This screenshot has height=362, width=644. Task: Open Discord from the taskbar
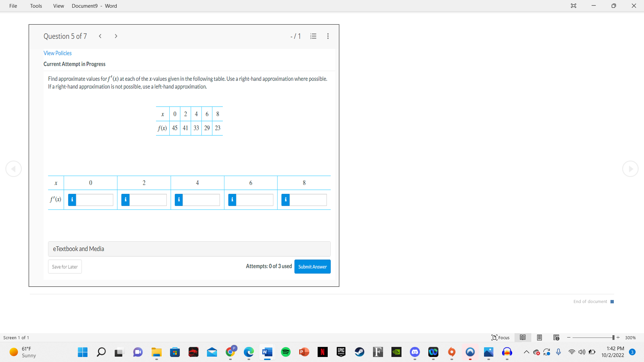[x=415, y=352]
